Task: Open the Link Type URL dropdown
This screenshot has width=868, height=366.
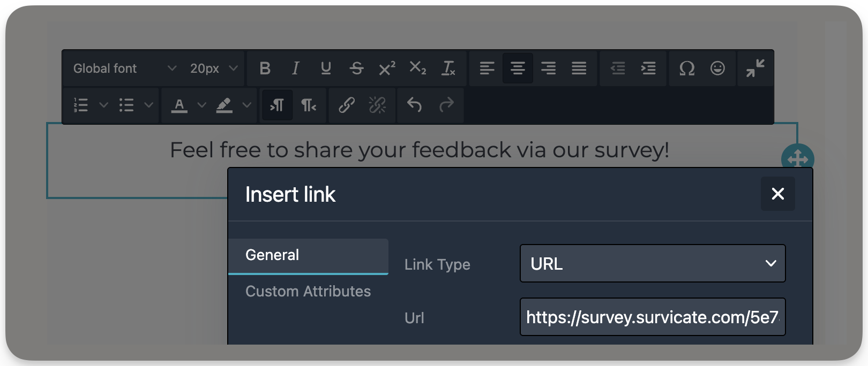Action: 652,263
